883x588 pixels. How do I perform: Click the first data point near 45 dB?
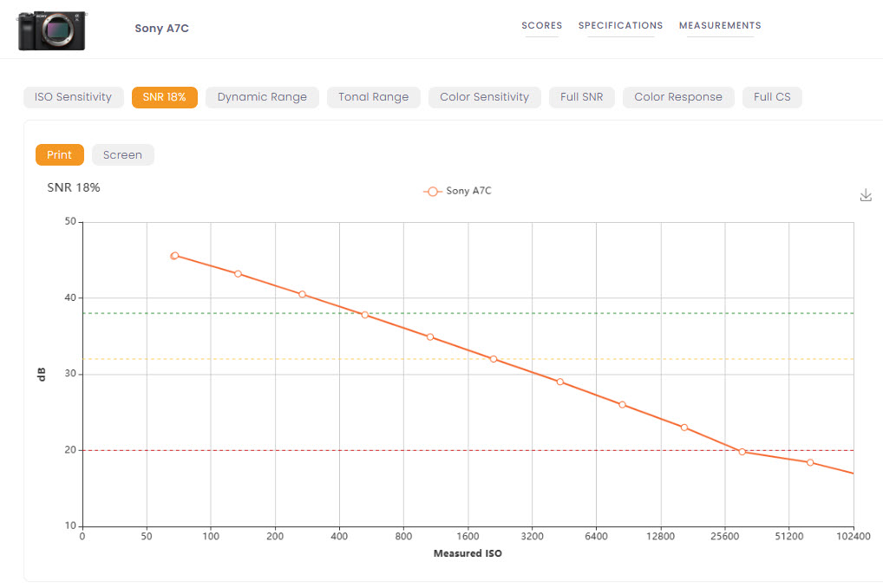174,256
